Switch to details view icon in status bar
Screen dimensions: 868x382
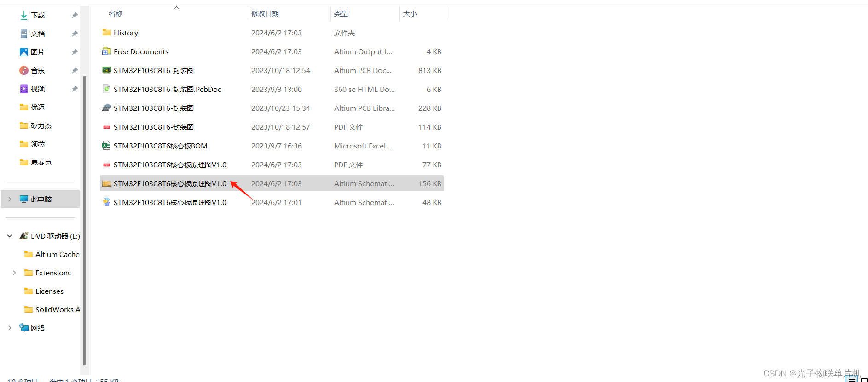[852, 379]
